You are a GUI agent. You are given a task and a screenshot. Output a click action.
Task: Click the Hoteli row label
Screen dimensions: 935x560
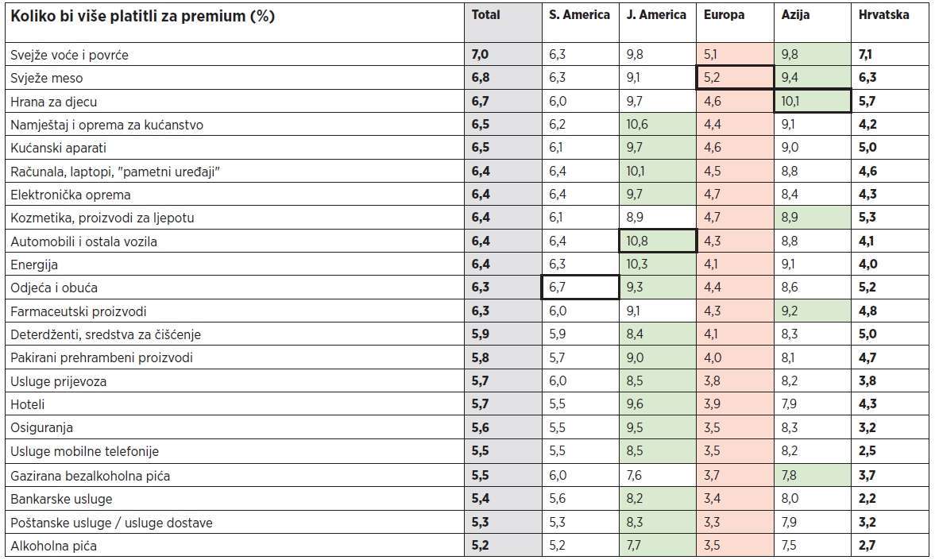pos(28,404)
